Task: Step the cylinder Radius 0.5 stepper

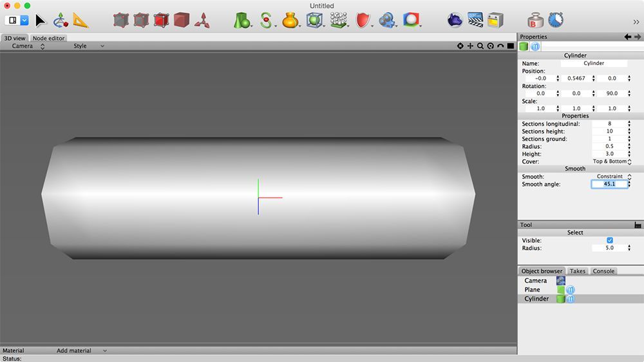Action: click(629, 146)
